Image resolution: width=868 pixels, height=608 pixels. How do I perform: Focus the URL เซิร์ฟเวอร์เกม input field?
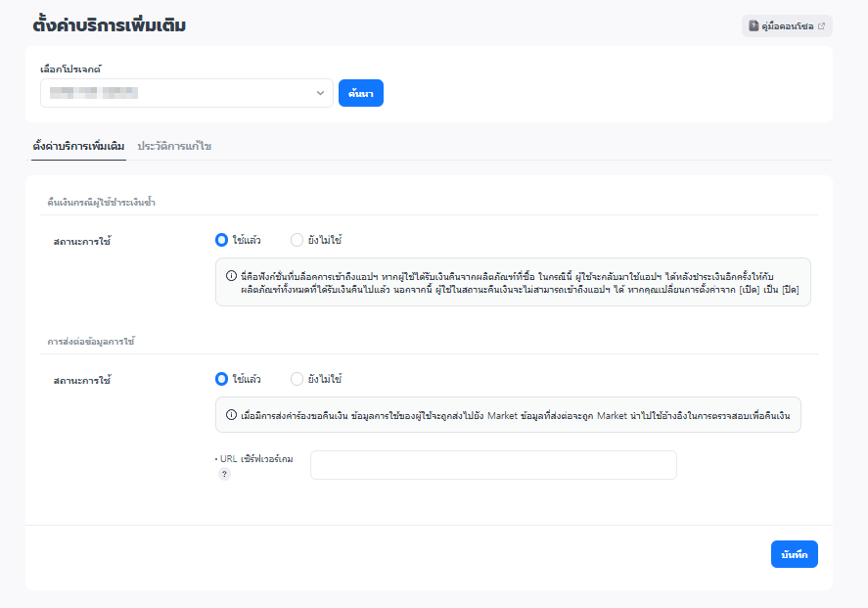[x=493, y=465]
